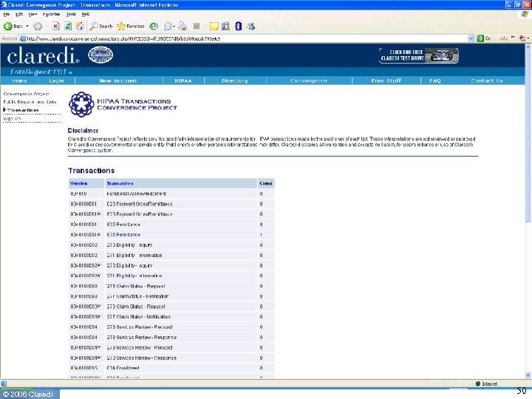Open the Search pane
The height and width of the screenshot is (399, 532).
(101, 26)
